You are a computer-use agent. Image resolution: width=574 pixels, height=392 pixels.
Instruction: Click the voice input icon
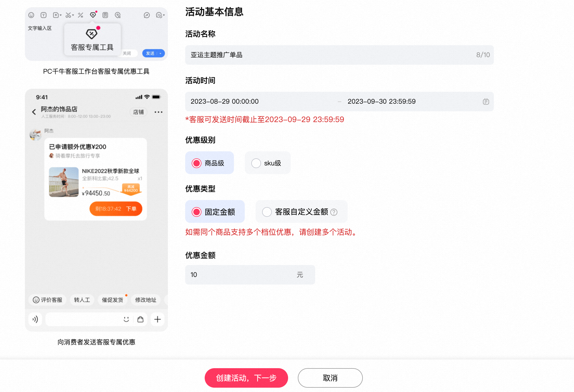[x=35, y=319]
